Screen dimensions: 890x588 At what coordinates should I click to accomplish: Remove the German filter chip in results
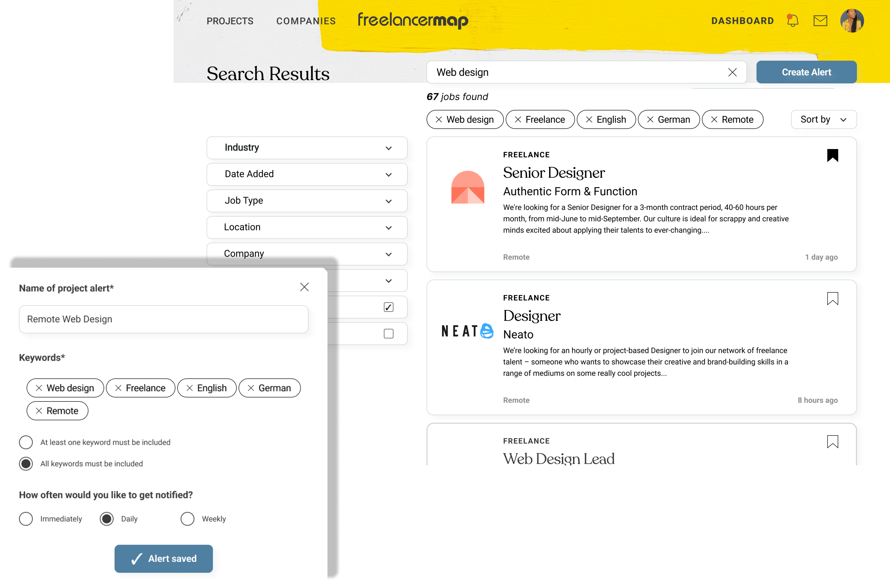click(650, 120)
